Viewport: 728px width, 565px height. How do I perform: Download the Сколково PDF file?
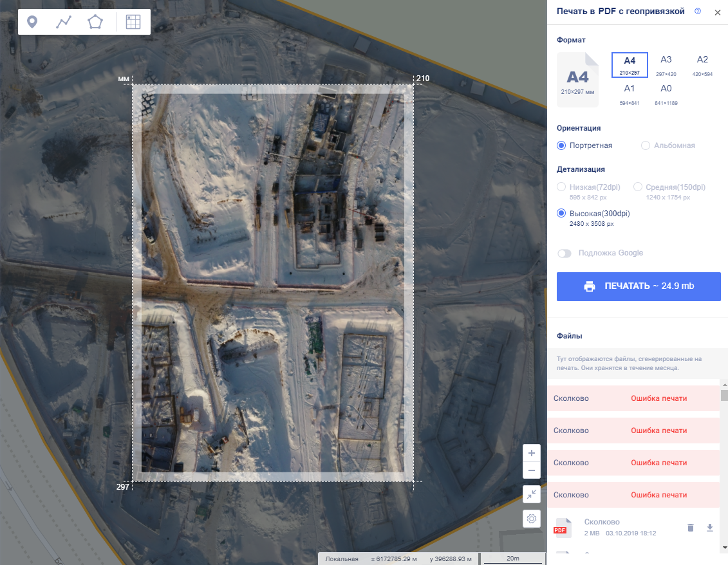tap(710, 528)
